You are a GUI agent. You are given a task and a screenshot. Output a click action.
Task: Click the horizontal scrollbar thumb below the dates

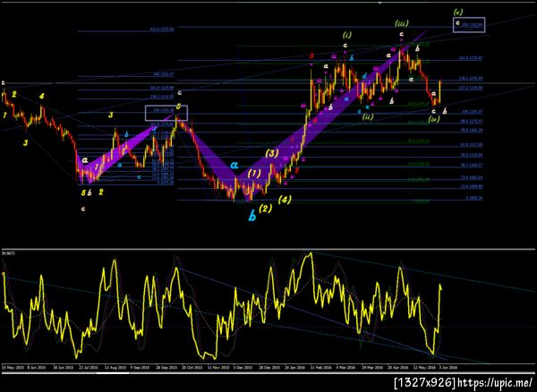113,373
